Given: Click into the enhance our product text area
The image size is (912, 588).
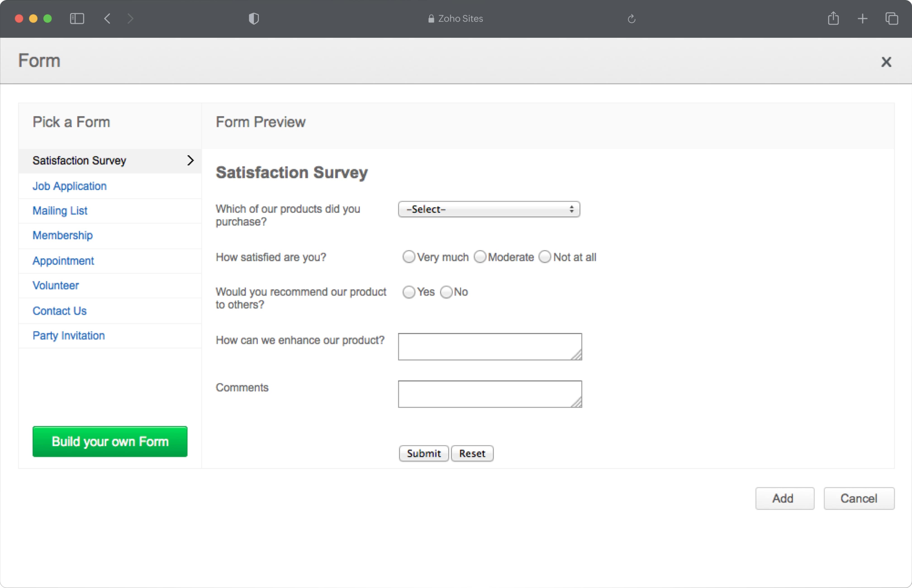Looking at the screenshot, I should coord(490,347).
